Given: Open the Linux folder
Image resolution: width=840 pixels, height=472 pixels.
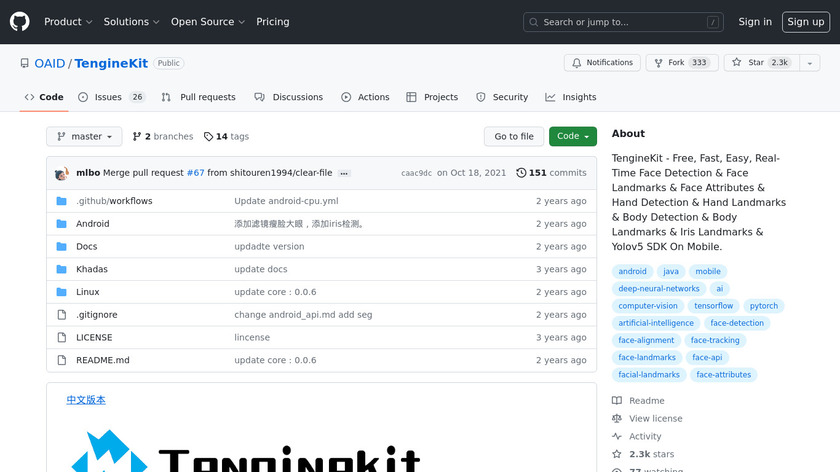Looking at the screenshot, I should point(88,292).
